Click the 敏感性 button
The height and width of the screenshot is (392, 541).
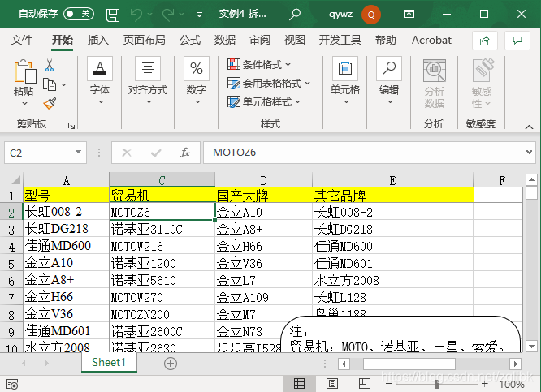[482, 84]
